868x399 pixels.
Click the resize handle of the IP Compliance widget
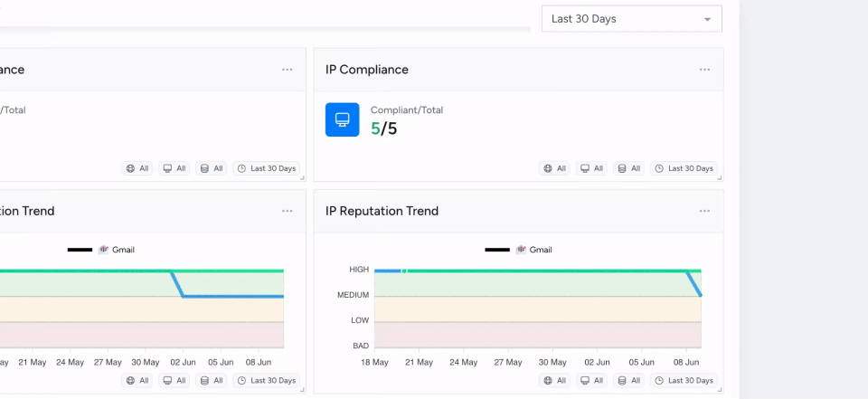pyautogui.click(x=720, y=178)
